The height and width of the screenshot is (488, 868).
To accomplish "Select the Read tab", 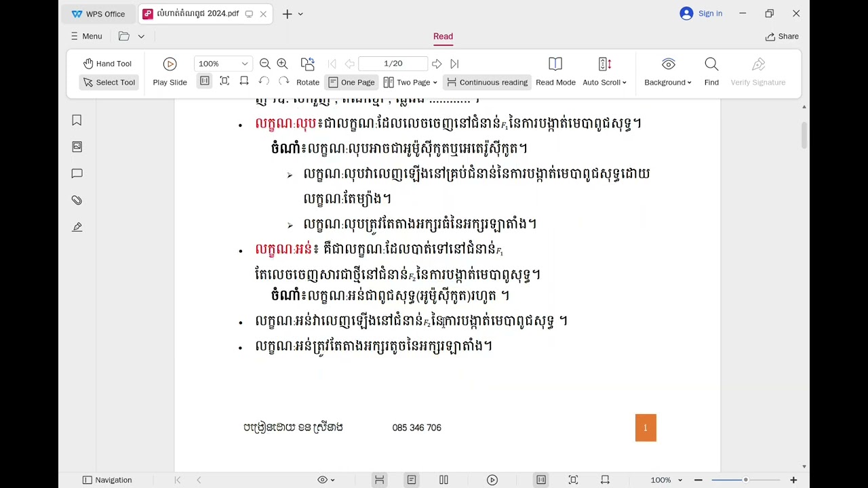I will 443,37.
